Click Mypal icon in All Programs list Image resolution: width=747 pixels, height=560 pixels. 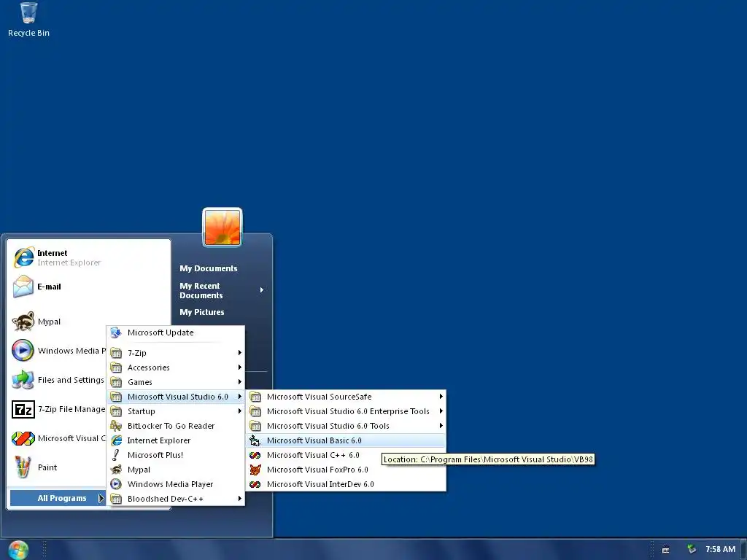(116, 470)
